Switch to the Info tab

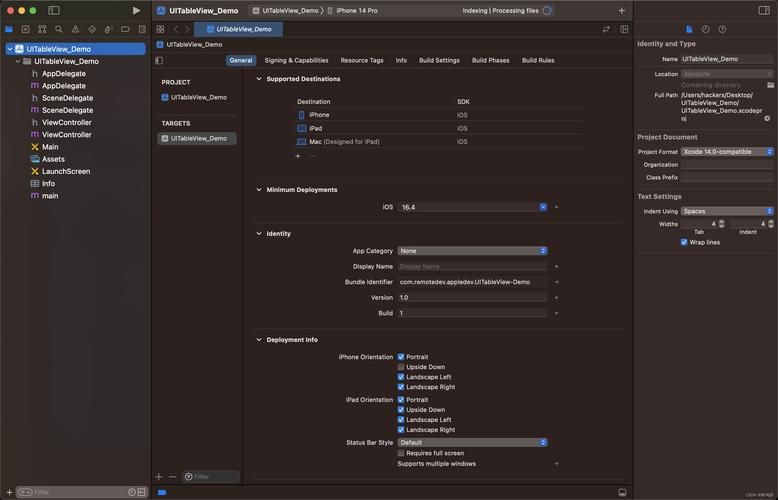401,61
